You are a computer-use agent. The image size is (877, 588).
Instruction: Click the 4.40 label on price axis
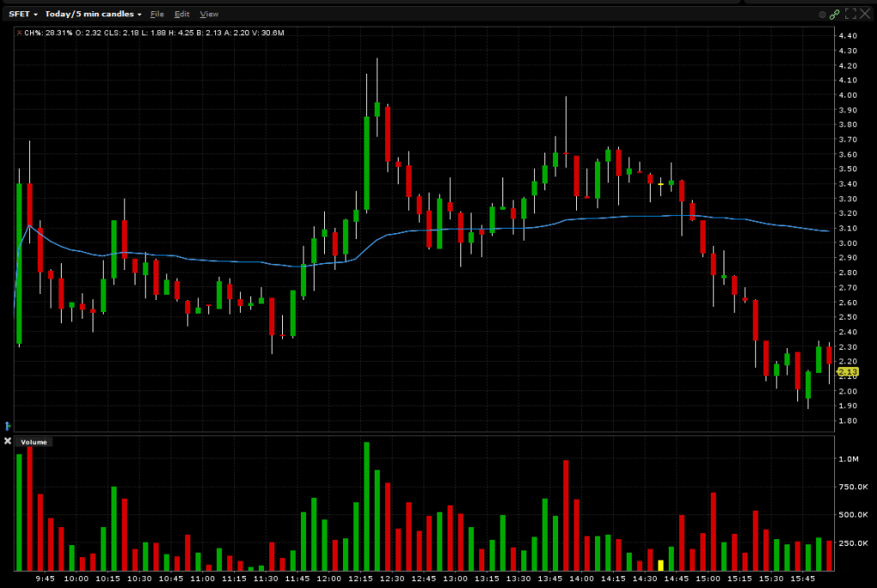[x=848, y=36]
